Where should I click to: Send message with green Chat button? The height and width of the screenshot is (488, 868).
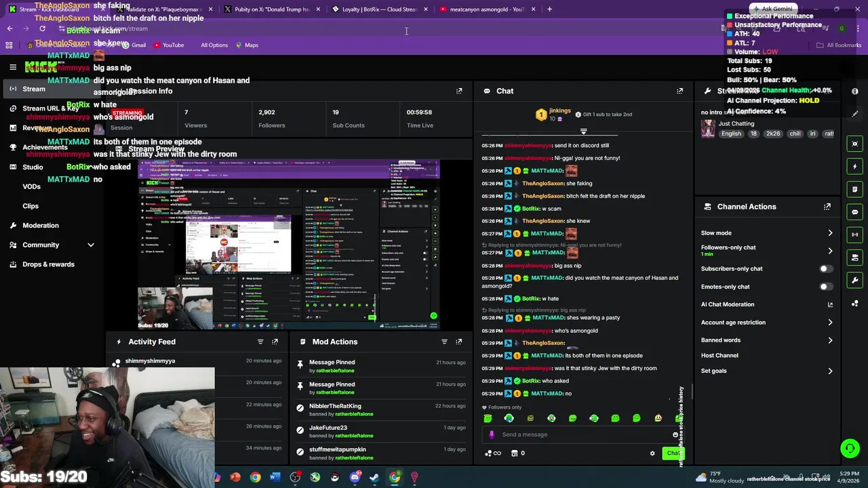[x=672, y=453]
